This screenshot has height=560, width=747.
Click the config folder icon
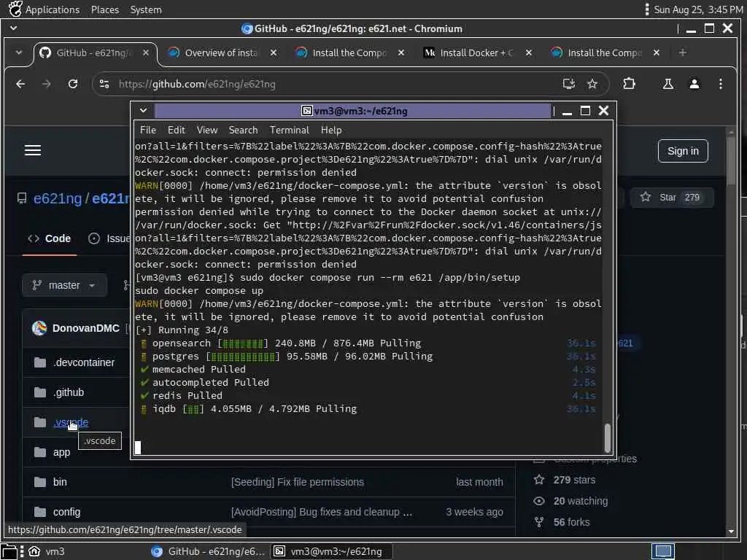pos(40,513)
